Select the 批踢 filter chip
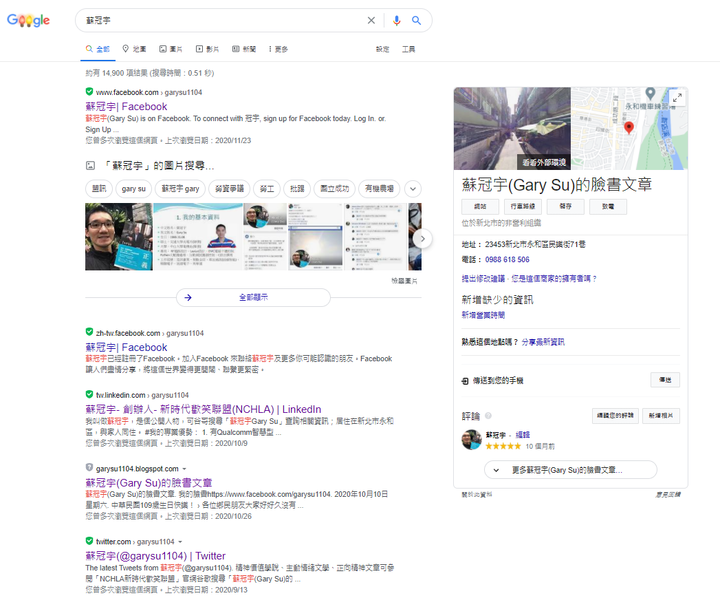Image resolution: width=720 pixels, height=609 pixels. (x=297, y=189)
